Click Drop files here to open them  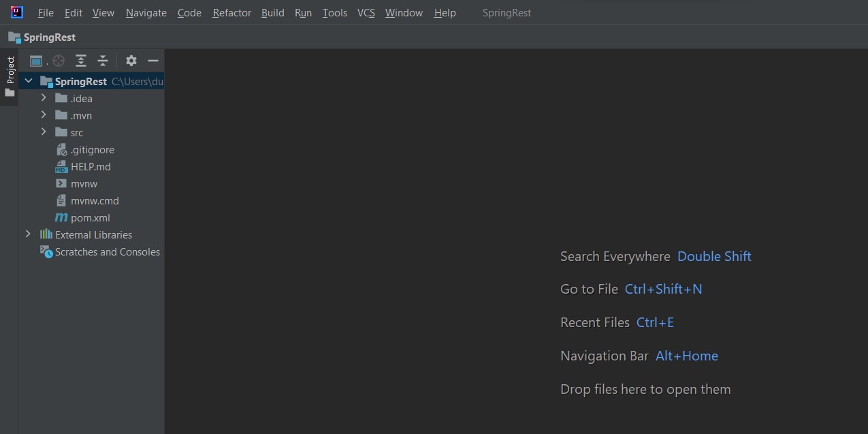(645, 389)
